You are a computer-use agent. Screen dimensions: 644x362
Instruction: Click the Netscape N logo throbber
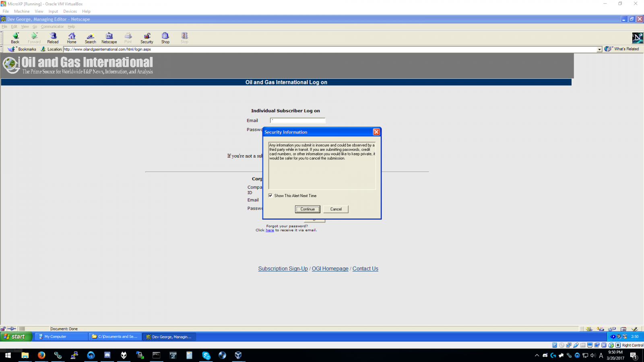point(637,38)
